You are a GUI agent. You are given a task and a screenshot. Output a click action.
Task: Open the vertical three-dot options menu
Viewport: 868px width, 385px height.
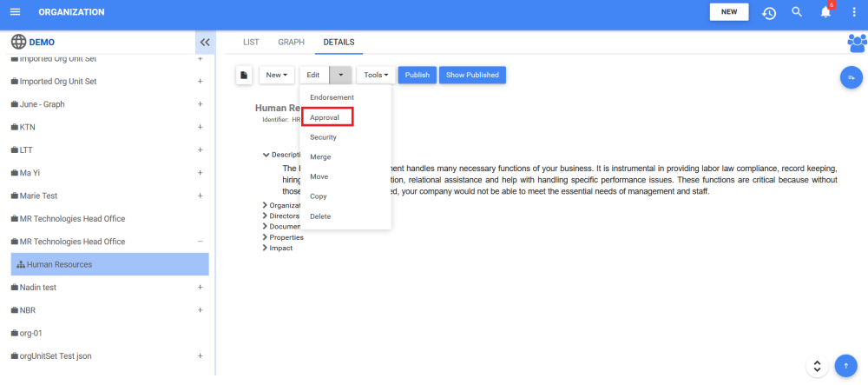tap(853, 12)
